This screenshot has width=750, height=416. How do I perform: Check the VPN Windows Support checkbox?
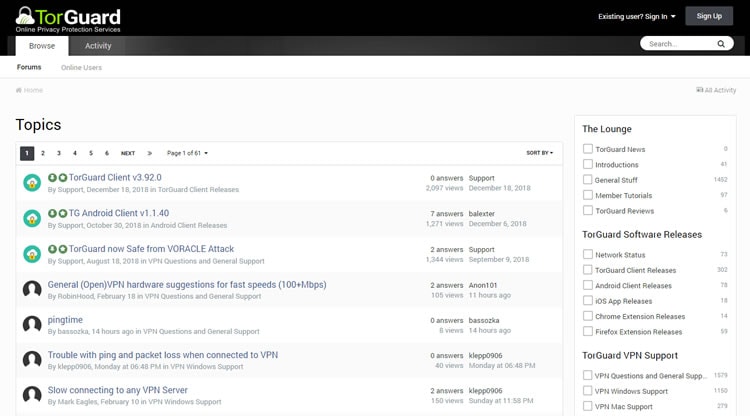pos(588,390)
